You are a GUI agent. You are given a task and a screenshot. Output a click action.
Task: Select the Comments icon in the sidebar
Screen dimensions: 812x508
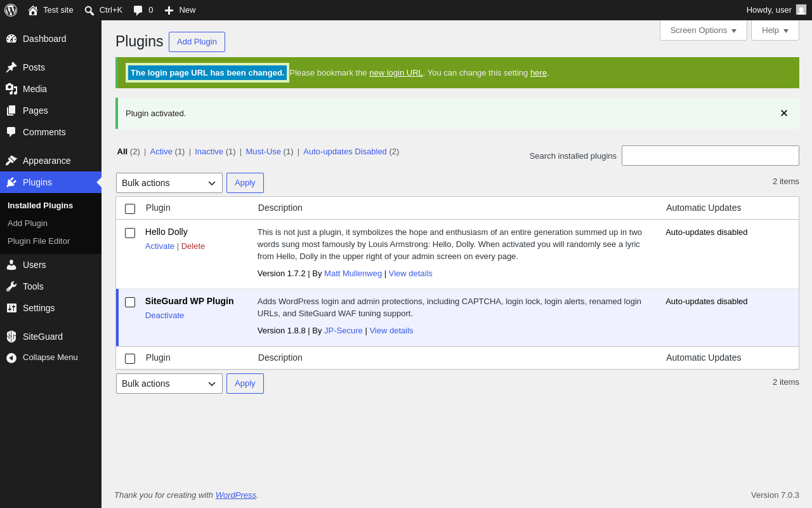pyautogui.click(x=11, y=132)
